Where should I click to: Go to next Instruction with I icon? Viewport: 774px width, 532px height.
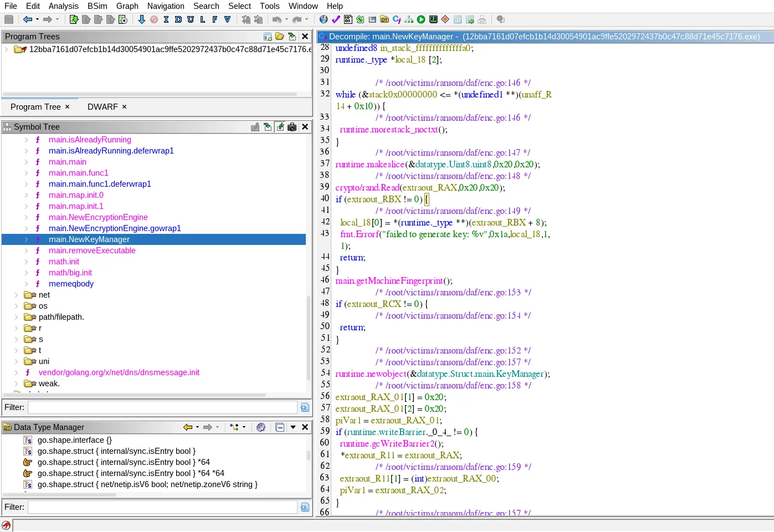click(x=166, y=19)
